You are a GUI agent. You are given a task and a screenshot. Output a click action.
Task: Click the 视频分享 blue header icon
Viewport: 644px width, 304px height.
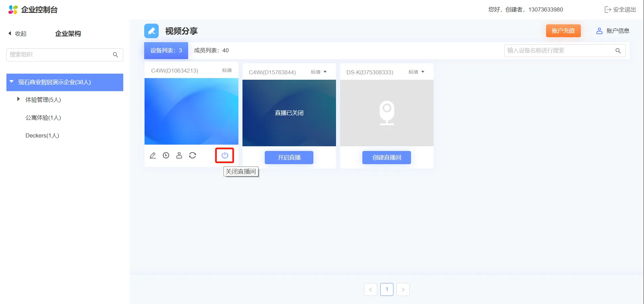(151, 31)
